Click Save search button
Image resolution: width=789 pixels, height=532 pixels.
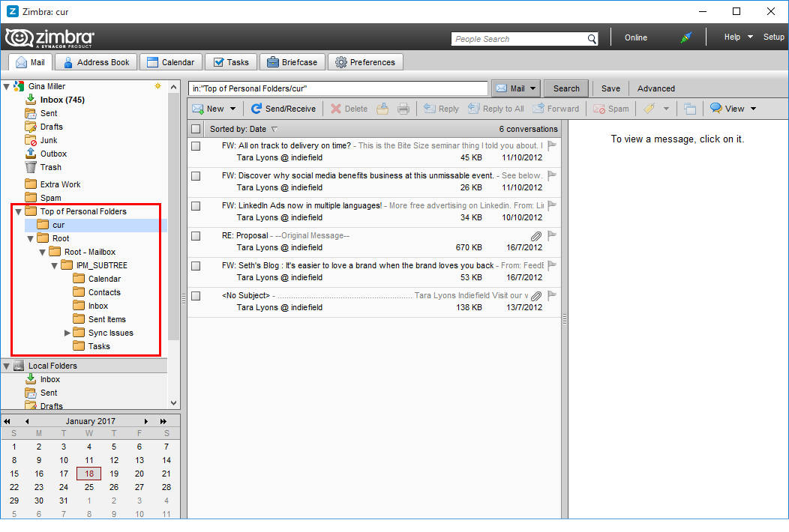pos(610,88)
